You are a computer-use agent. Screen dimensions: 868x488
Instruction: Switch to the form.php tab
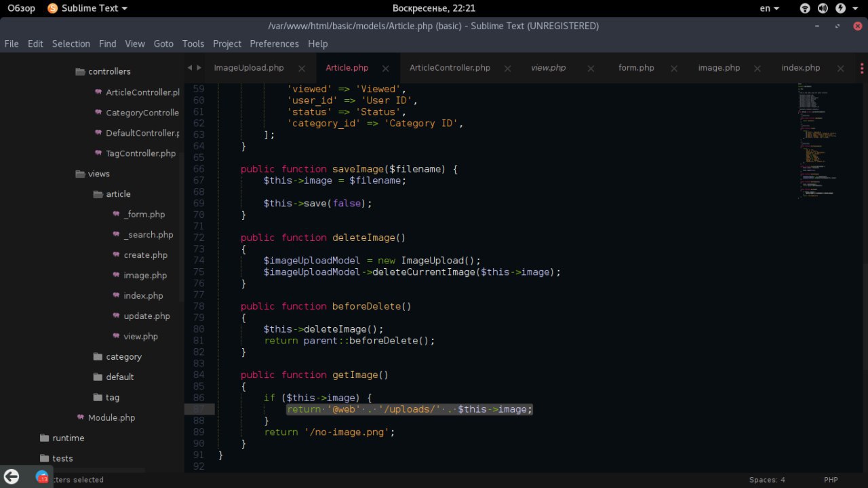click(636, 68)
